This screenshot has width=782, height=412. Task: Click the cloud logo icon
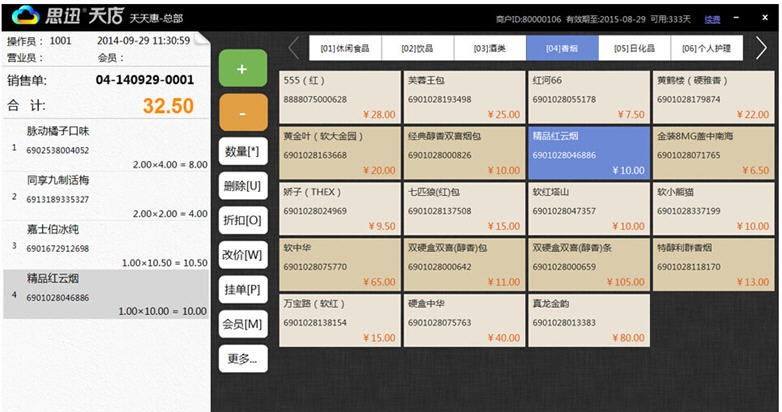coord(25,16)
